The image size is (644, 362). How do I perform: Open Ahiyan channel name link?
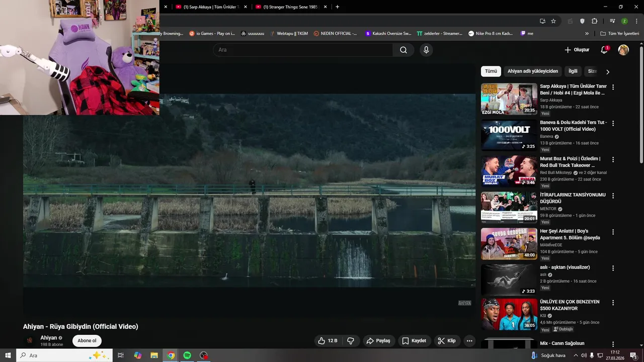pyautogui.click(x=48, y=338)
